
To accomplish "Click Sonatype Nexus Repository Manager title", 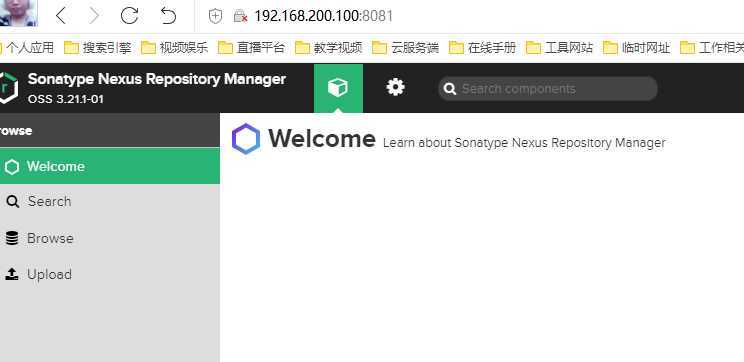I will click(x=157, y=79).
